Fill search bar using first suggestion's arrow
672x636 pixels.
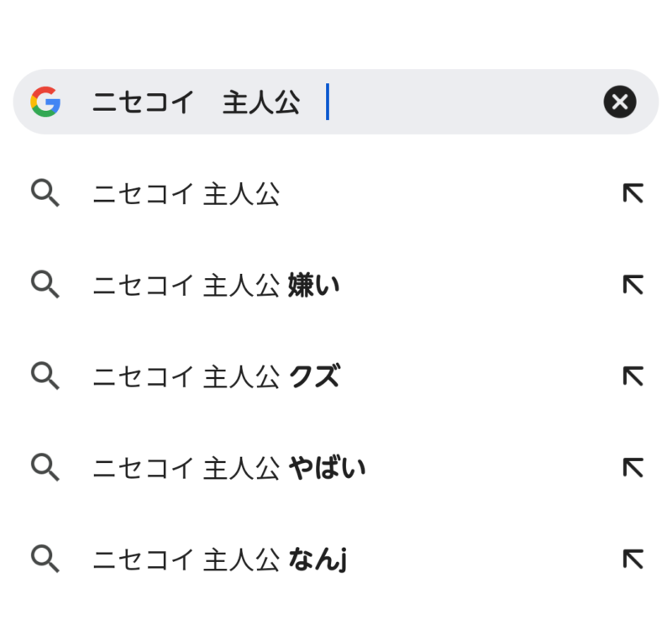(632, 194)
